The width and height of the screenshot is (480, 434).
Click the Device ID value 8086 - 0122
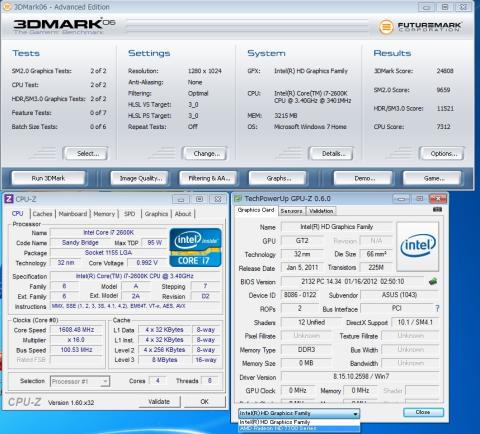300,295
